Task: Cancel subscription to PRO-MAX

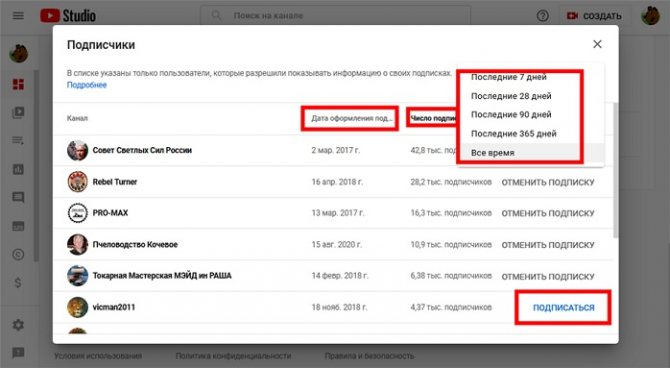Action: 548,213
